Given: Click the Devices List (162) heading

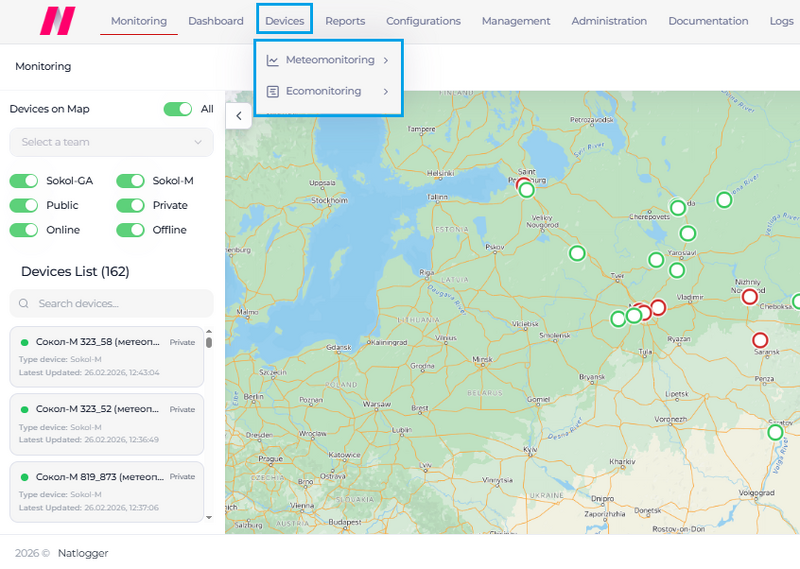Looking at the screenshot, I should (75, 271).
